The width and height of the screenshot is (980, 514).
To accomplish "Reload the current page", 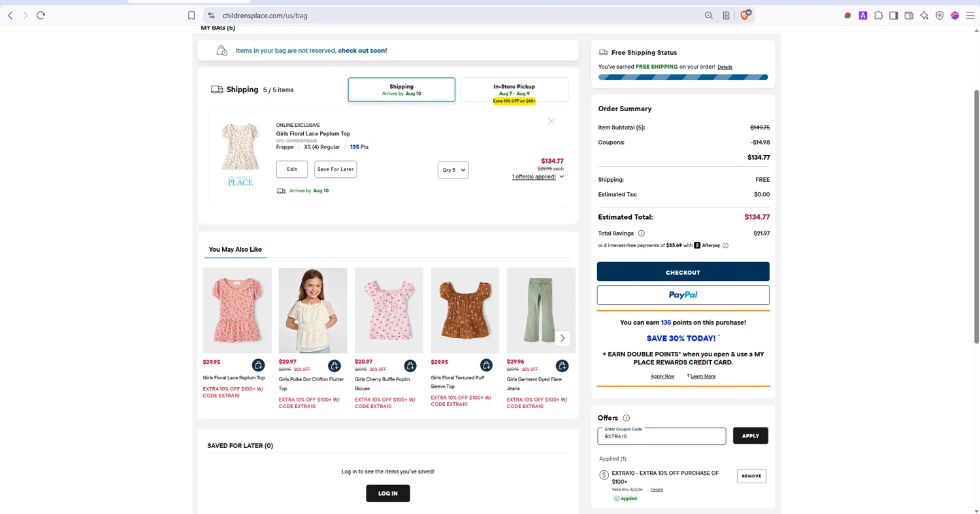I will point(41,15).
